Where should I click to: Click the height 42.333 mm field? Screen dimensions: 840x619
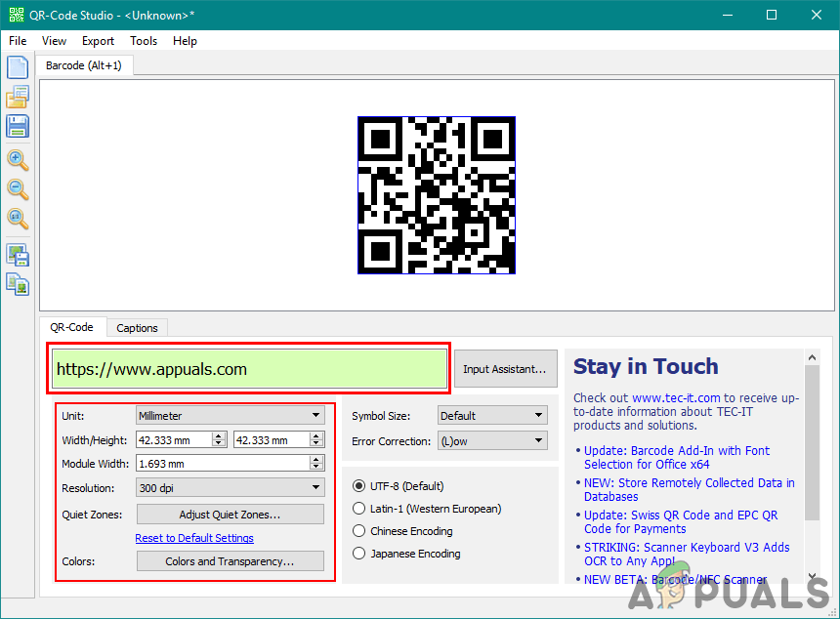coord(273,440)
